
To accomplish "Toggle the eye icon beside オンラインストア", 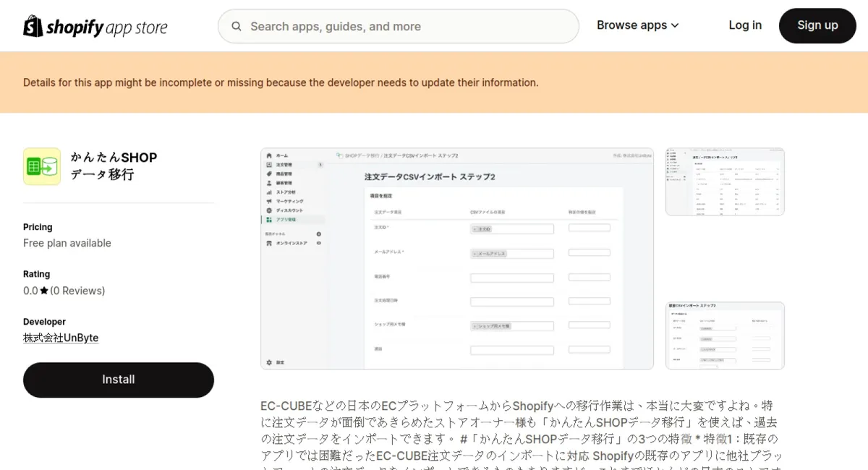I will click(x=319, y=243).
